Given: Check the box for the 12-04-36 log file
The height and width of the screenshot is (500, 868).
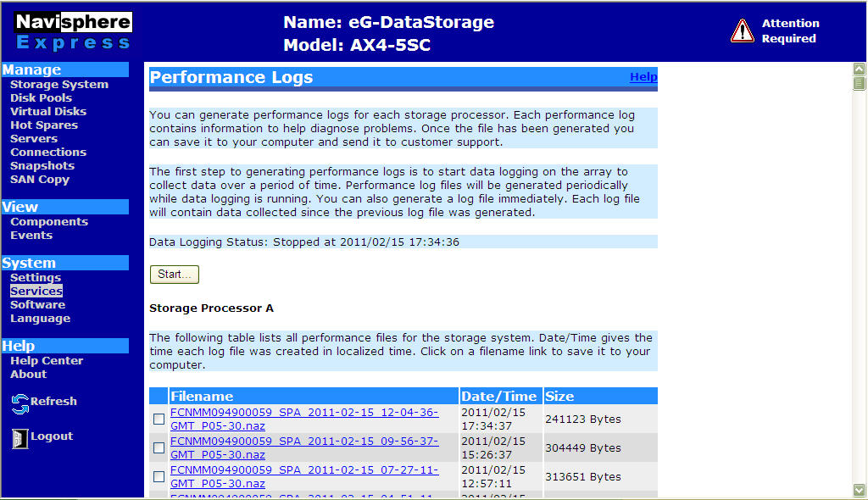Looking at the screenshot, I should point(159,419).
